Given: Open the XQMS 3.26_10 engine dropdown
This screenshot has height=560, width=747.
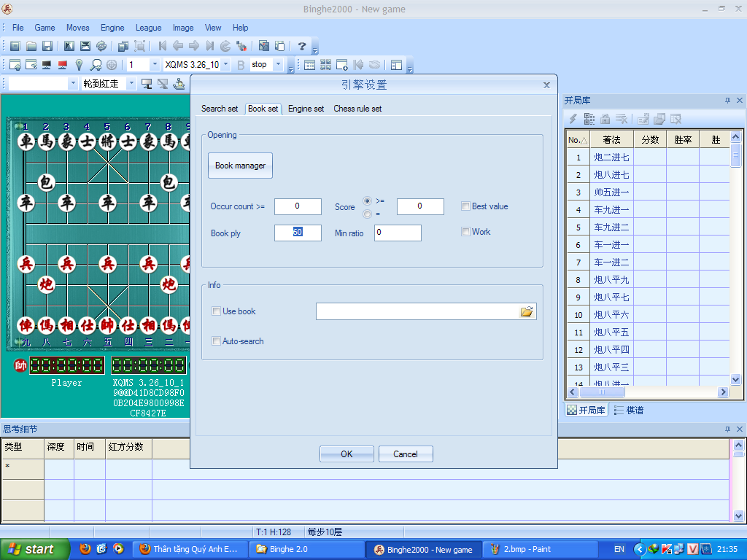Looking at the screenshot, I should pos(226,65).
